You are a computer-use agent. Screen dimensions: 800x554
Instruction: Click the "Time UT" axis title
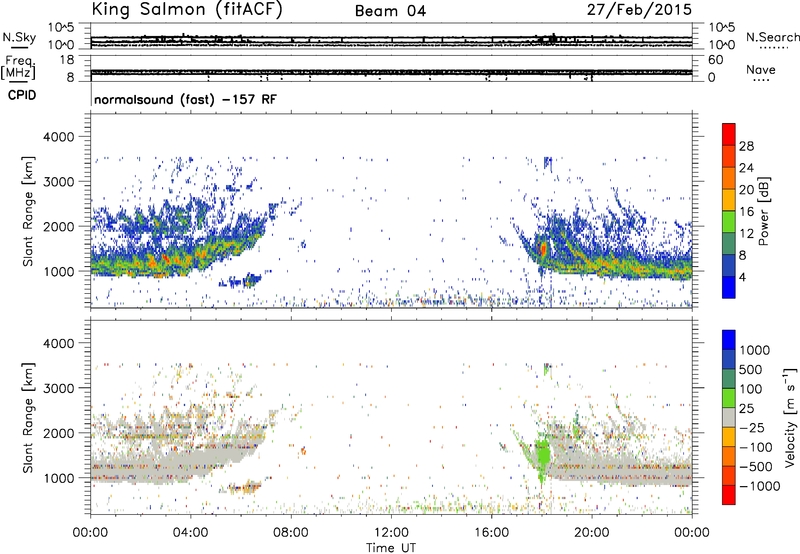pyautogui.click(x=391, y=547)
